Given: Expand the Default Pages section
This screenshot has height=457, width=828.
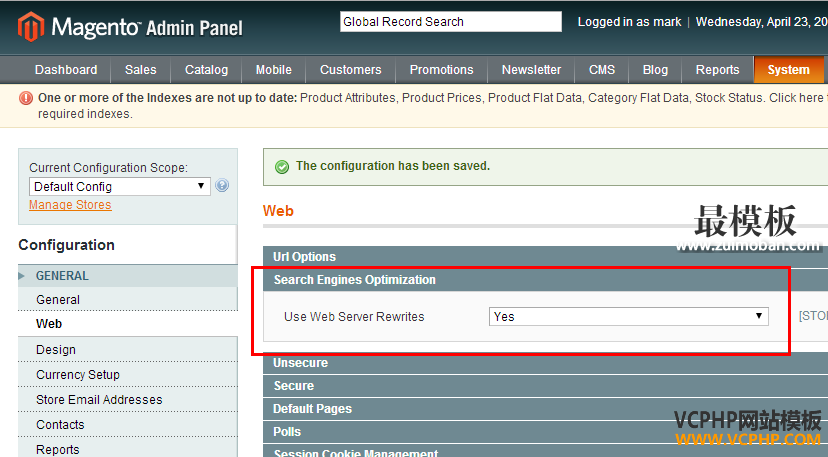Looking at the screenshot, I should tap(545, 409).
